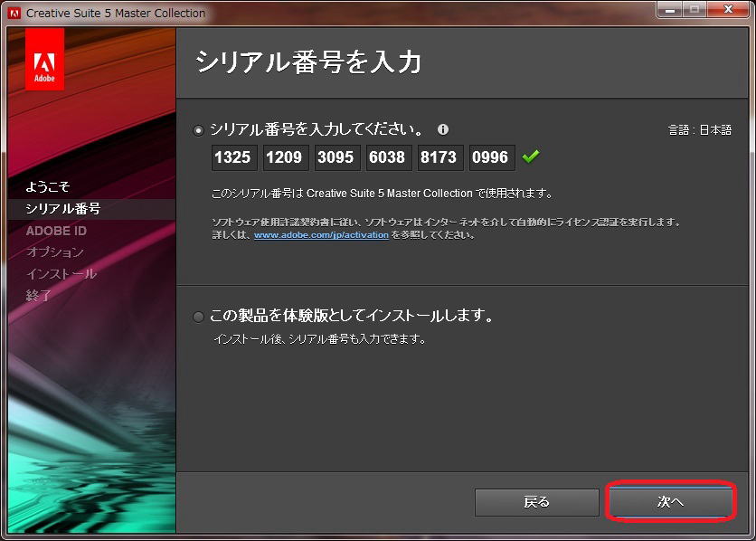Screen dimensions: 756x541
Task: Click the disabled maximize button
Action: pos(695,9)
